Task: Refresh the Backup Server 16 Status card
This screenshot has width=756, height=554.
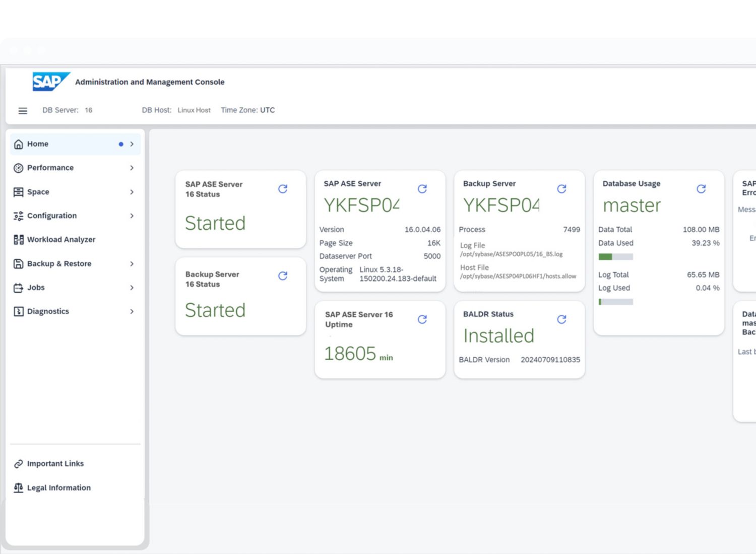Action: [283, 276]
